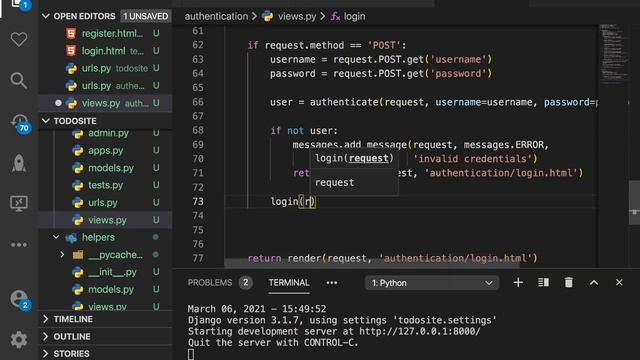Open the rocket icon view
Image resolution: width=640 pixels, height=360 pixels.
[x=19, y=163]
